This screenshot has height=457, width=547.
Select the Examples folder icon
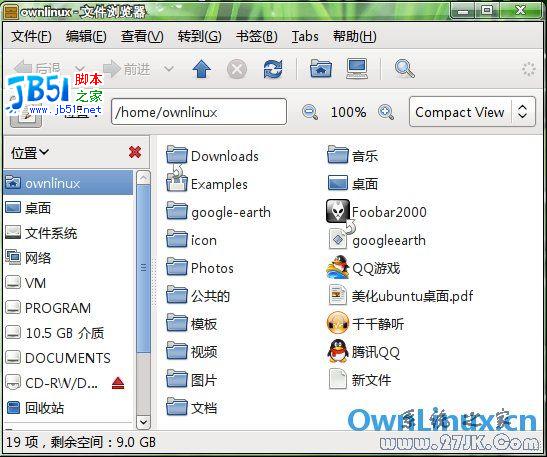[x=177, y=183]
